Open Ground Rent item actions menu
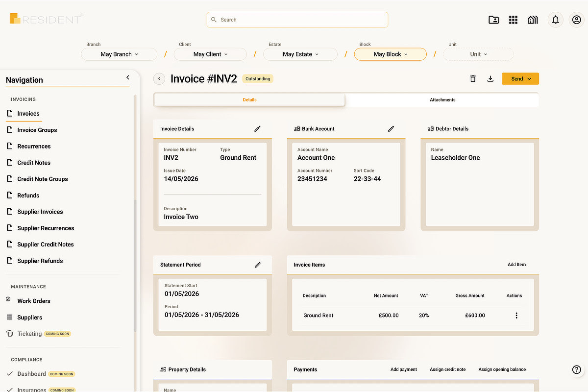This screenshot has width=588, height=392. tap(516, 316)
